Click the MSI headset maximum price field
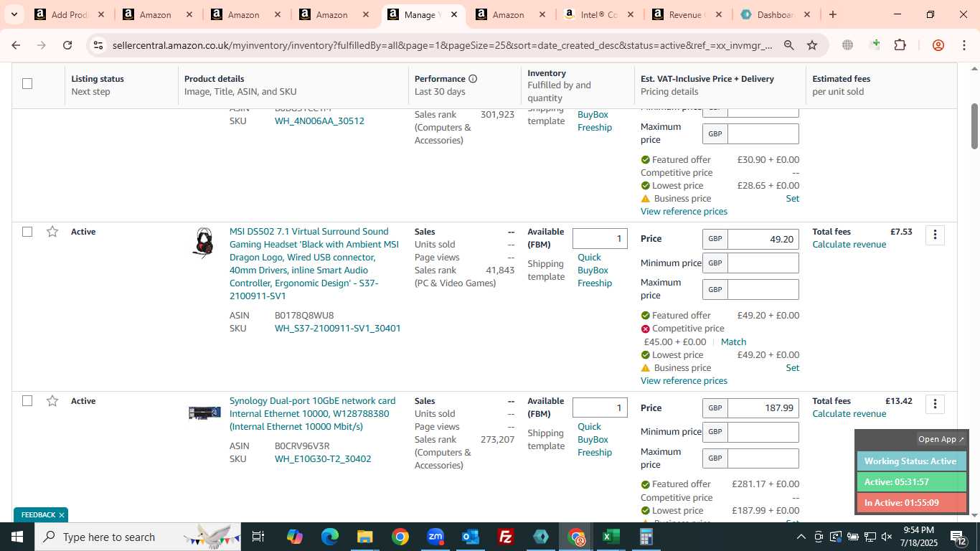The width and height of the screenshot is (980, 551). 763,289
